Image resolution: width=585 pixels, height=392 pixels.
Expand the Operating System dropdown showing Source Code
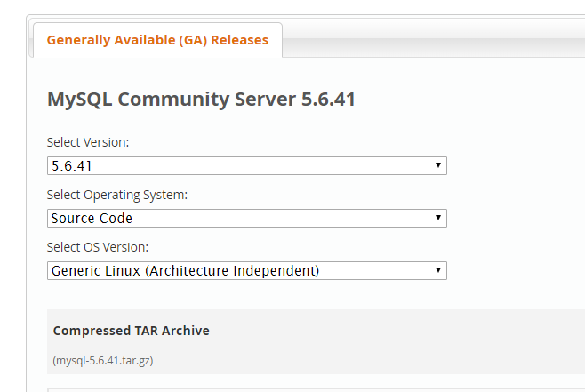click(x=246, y=218)
